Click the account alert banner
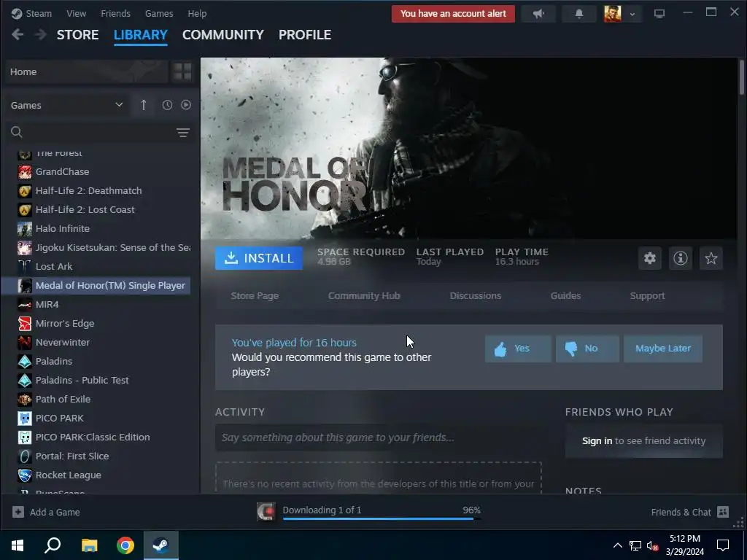The height and width of the screenshot is (560, 747). [x=453, y=14]
